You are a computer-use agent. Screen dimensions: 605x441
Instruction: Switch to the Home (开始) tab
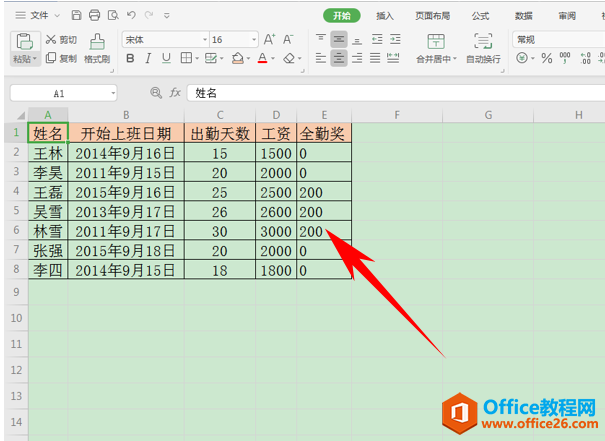pos(342,16)
